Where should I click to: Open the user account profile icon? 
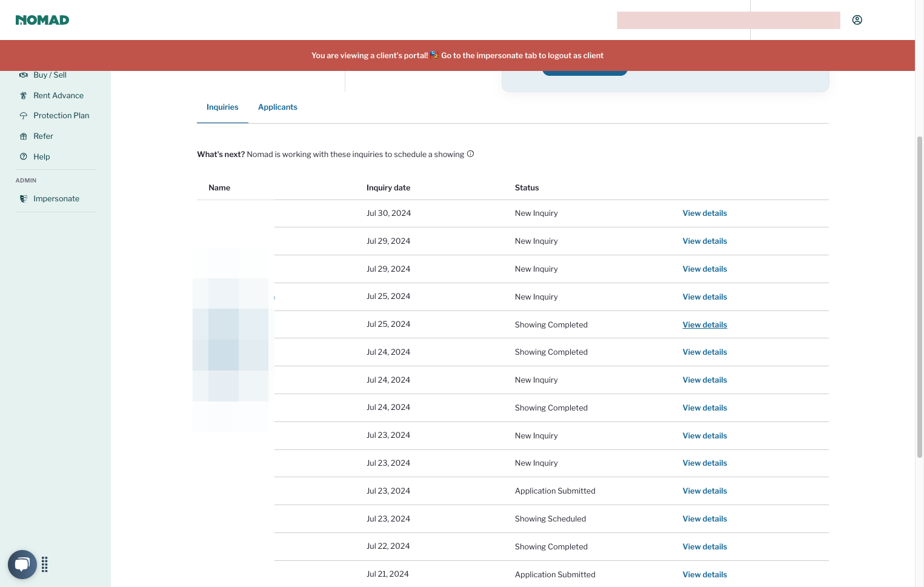857,20
